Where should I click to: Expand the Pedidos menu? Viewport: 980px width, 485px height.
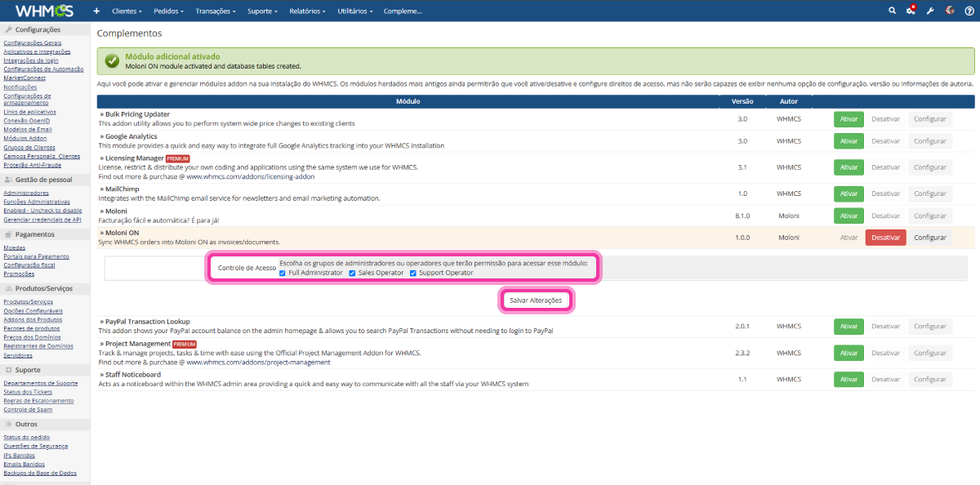coord(168,11)
